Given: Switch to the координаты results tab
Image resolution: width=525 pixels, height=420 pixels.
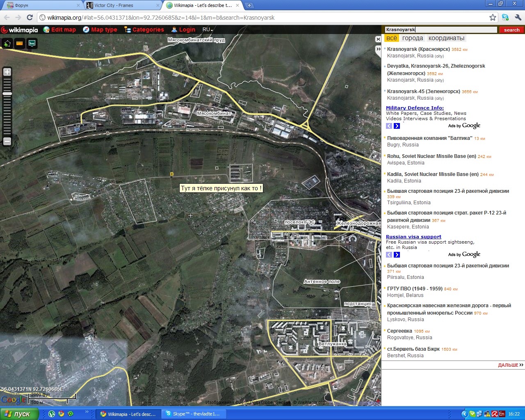Looking at the screenshot, I should pyautogui.click(x=446, y=38).
